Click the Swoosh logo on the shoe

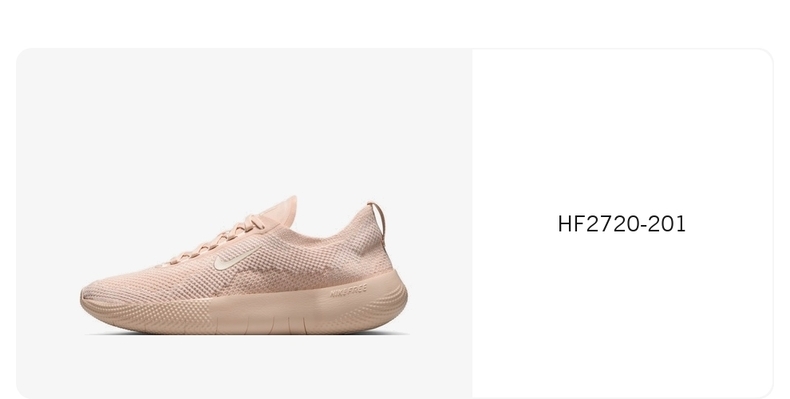point(237,257)
